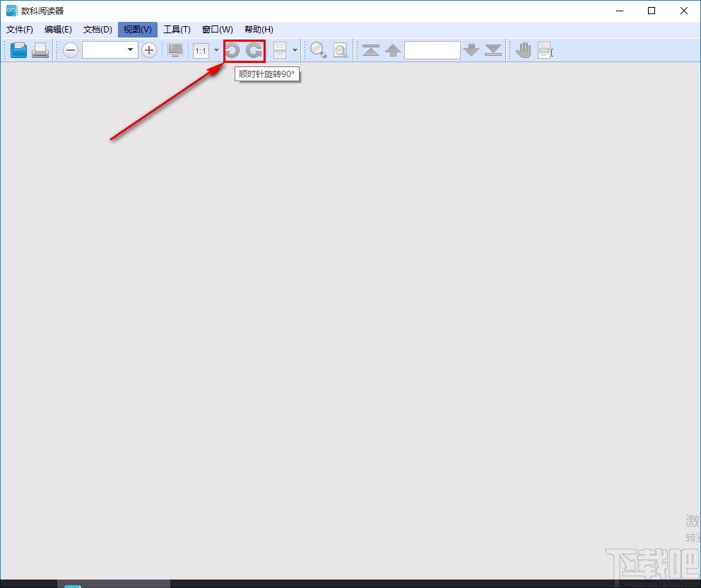Open the zoom percentage dropdown
The image size is (701, 588).
point(130,49)
